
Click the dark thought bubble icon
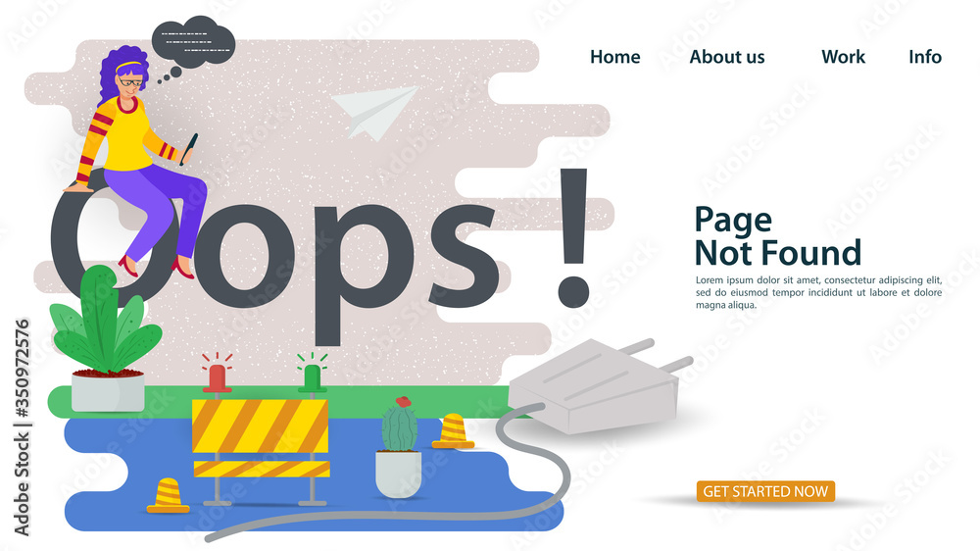[192, 47]
